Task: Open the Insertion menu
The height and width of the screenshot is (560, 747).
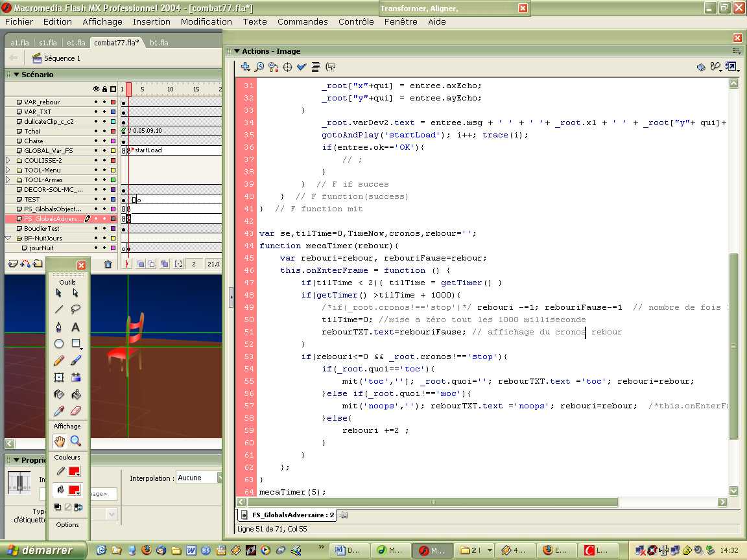Action: pos(152,21)
